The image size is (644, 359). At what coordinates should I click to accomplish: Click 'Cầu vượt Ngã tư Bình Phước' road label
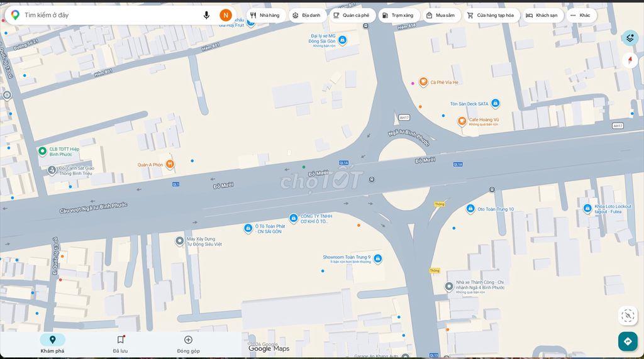[93, 207]
